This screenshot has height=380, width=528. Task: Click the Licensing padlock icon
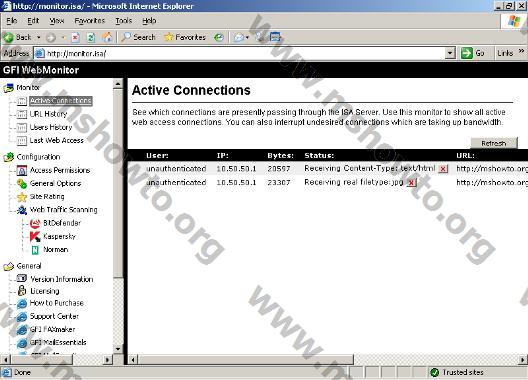22,291
